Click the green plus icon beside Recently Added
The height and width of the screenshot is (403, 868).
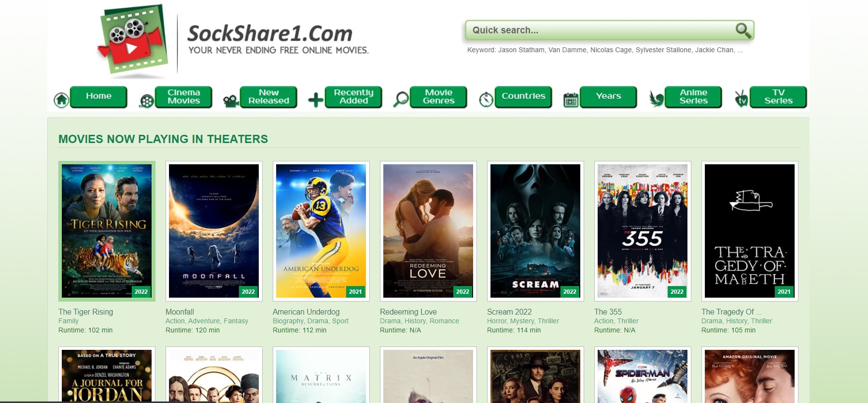pyautogui.click(x=316, y=100)
